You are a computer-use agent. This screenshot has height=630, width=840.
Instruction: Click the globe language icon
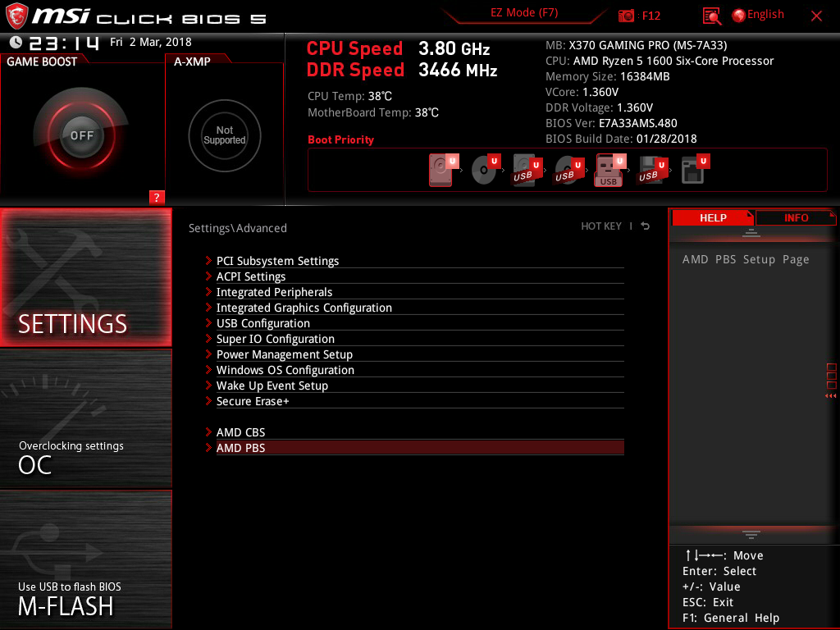pos(738,16)
